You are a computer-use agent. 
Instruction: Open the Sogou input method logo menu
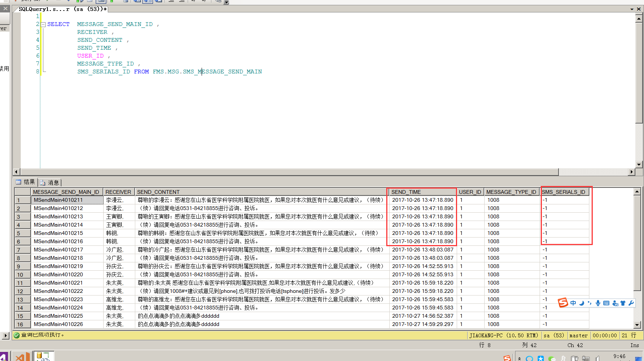pos(563,303)
